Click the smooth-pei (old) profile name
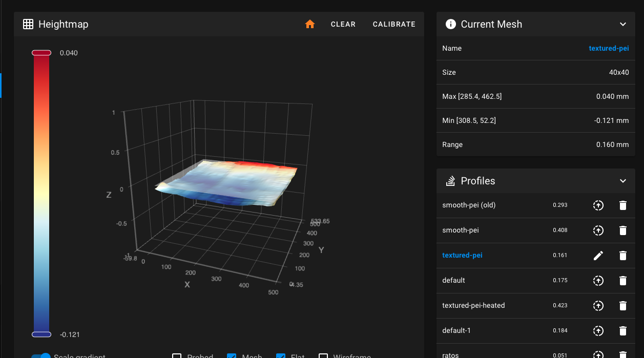This screenshot has height=358, width=644. [469, 205]
